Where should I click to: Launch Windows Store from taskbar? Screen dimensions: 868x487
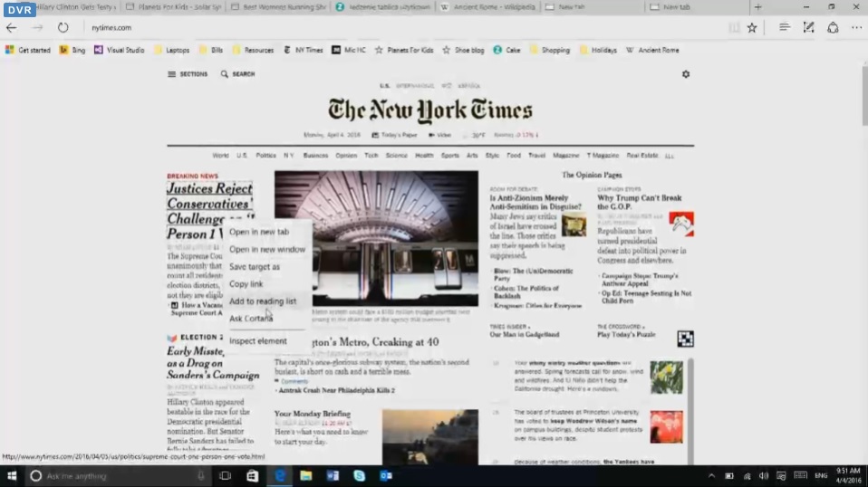click(252, 476)
